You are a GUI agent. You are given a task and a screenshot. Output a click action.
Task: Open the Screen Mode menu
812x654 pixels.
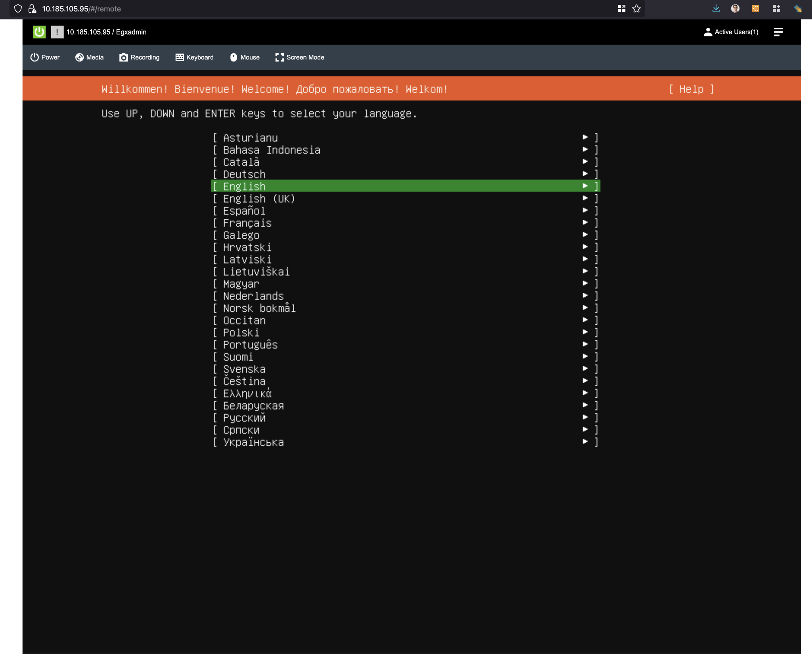[x=300, y=57]
